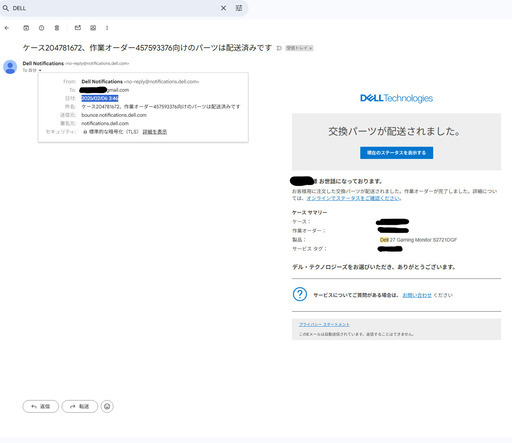The image size is (512, 443).
Task: Click the question mark help icon
Action: 300,294
